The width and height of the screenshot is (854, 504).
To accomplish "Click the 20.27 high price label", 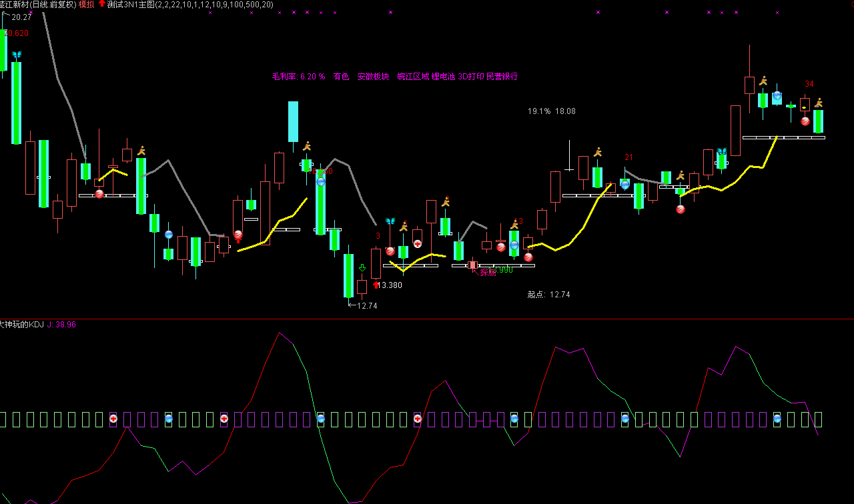I will [x=21, y=17].
